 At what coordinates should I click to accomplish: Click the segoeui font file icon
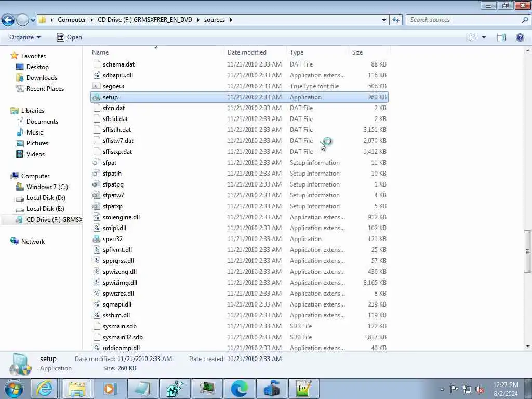coord(97,86)
